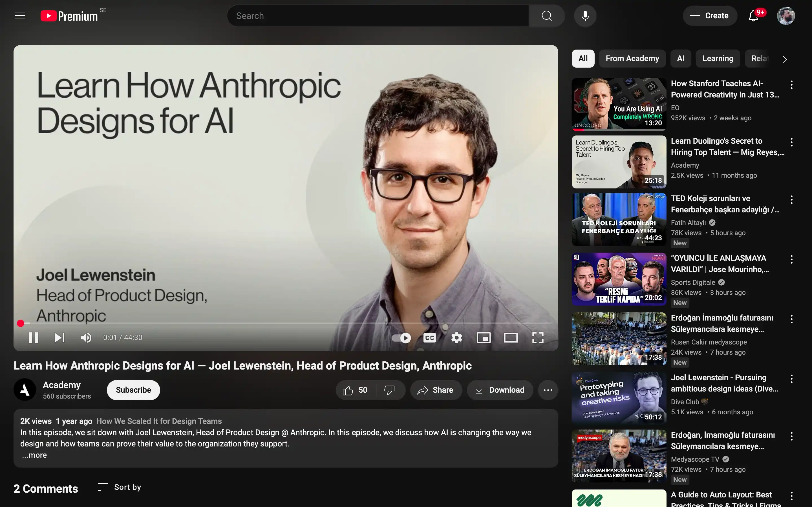Enable subtitles with the CC toggle
The width and height of the screenshot is (812, 507).
[429, 338]
